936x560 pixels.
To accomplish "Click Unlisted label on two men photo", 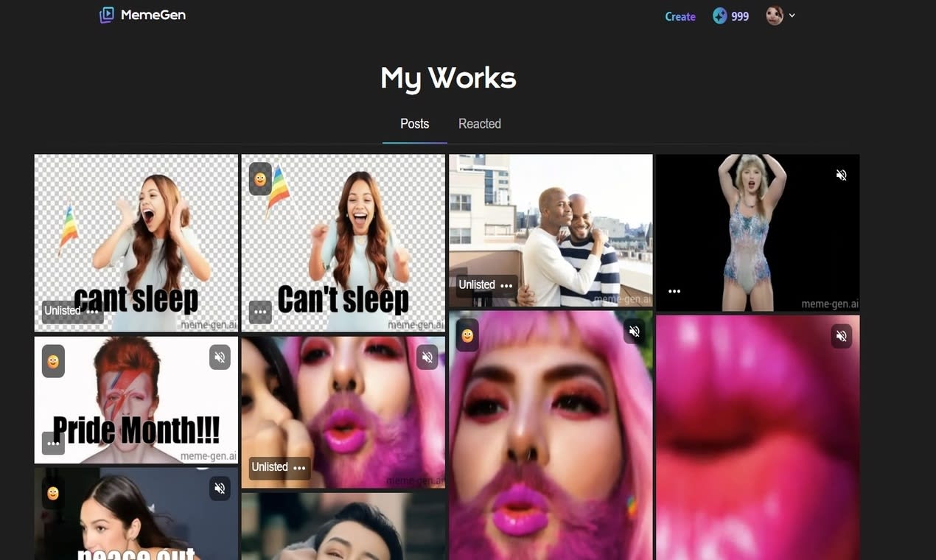I will pyautogui.click(x=477, y=284).
